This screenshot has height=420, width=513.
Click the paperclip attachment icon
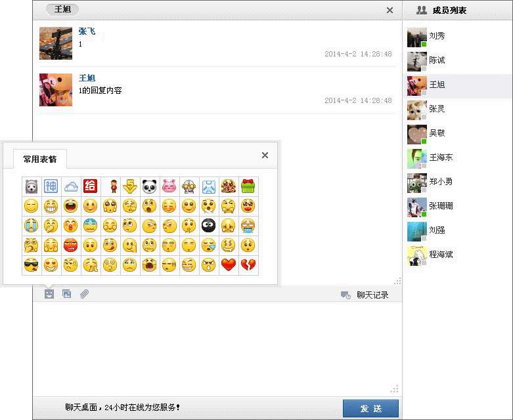pyautogui.click(x=84, y=294)
